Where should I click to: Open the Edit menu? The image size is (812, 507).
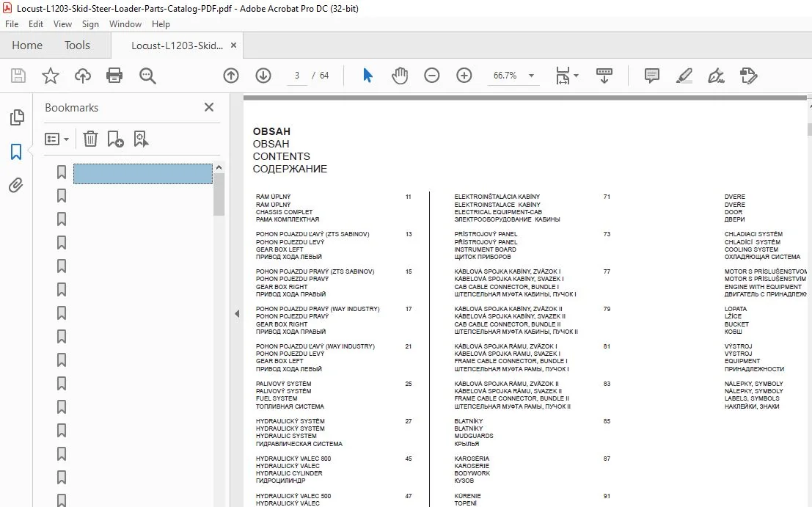click(x=36, y=23)
